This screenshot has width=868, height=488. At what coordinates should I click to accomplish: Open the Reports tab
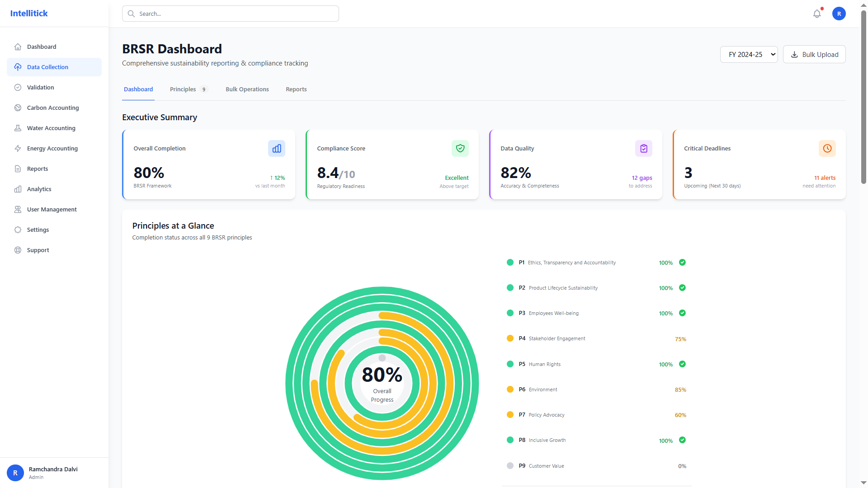point(296,89)
